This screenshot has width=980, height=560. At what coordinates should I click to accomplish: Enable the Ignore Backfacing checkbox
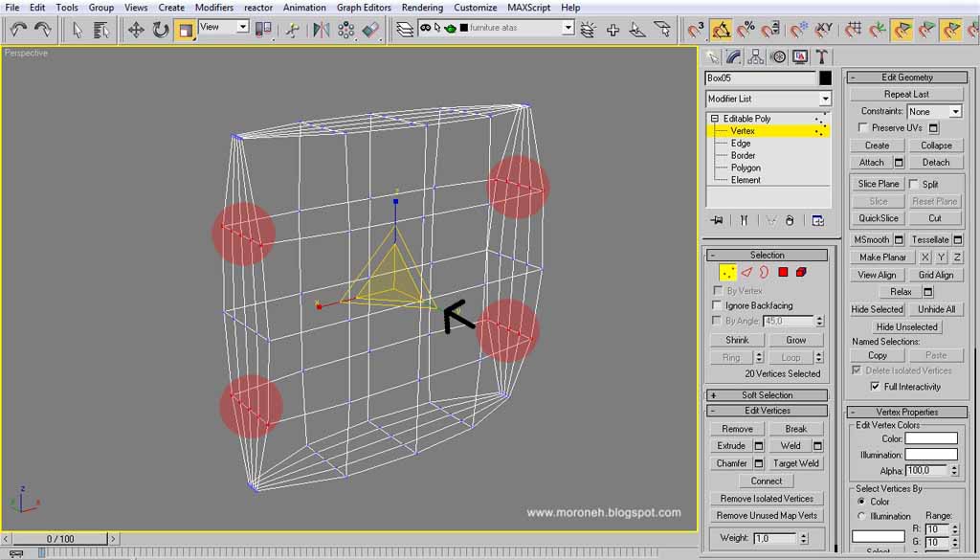coord(718,305)
